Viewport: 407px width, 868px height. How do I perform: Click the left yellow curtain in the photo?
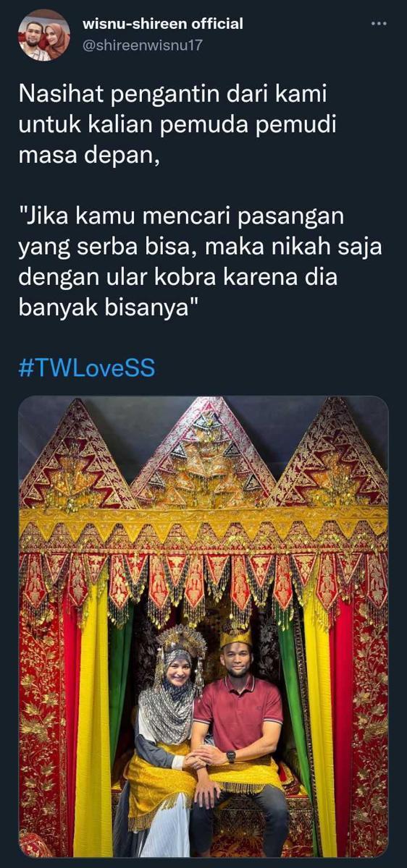(93, 716)
